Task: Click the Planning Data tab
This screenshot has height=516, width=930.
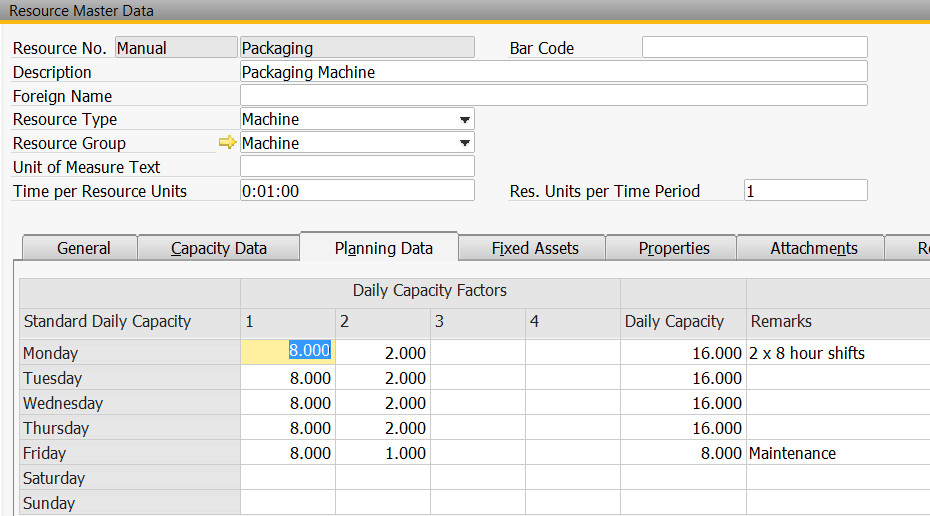Action: pyautogui.click(x=383, y=248)
